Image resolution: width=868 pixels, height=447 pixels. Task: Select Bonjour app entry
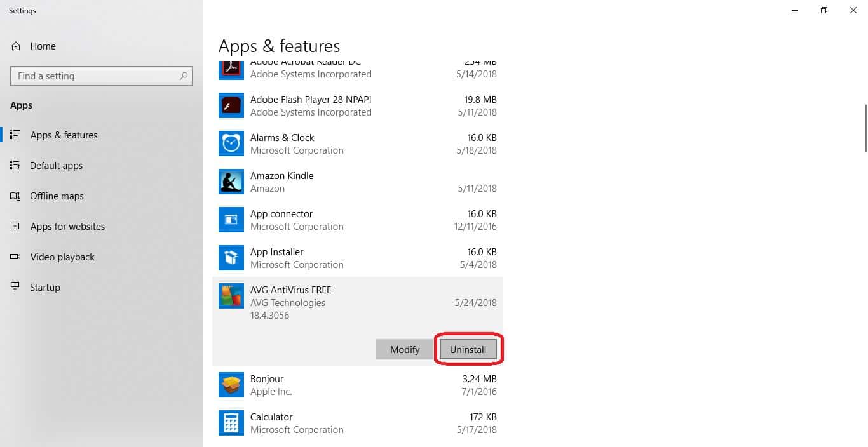pos(358,385)
